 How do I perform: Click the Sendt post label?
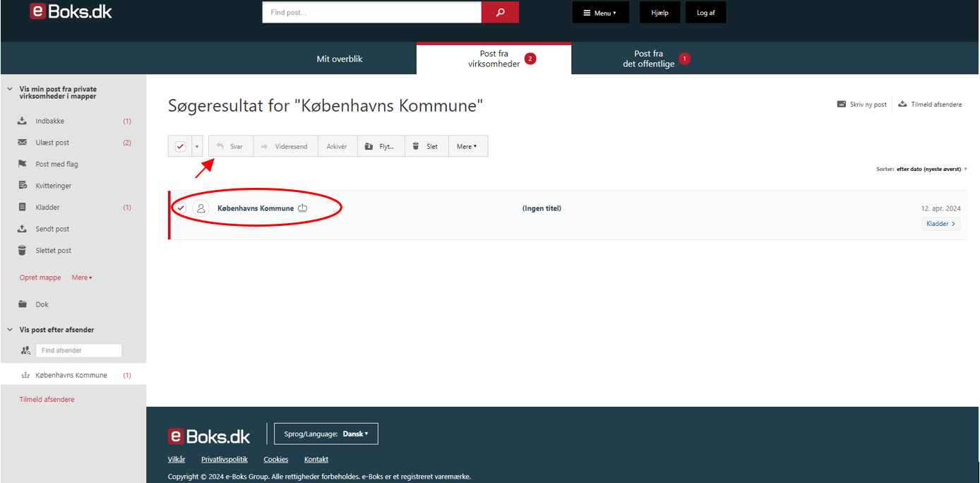click(53, 229)
